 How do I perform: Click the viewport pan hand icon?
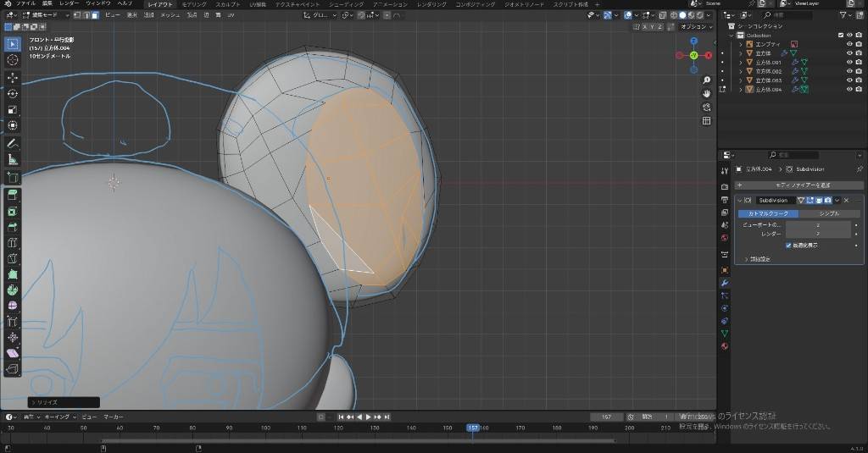click(x=706, y=92)
